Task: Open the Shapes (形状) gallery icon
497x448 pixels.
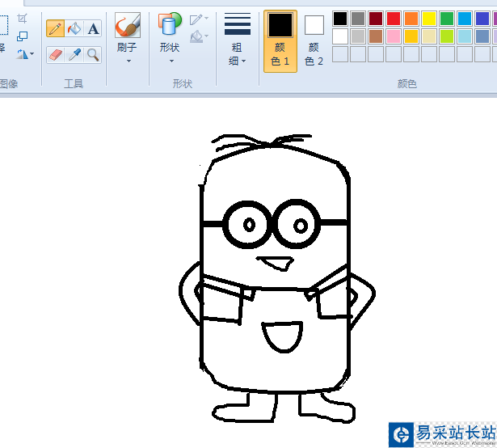Action: 170,23
